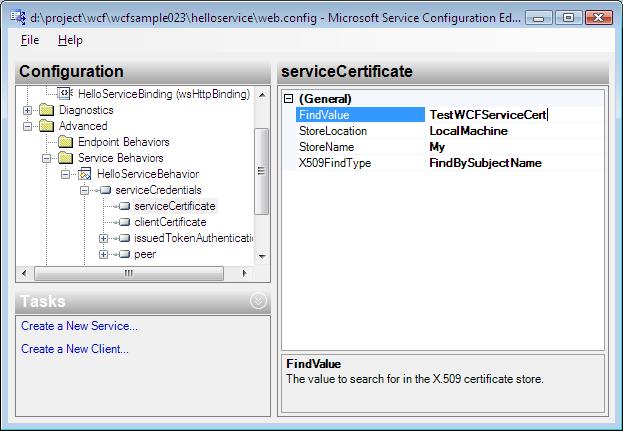Click the application icon in title bar
This screenshot has width=623, height=431.
coord(17,17)
